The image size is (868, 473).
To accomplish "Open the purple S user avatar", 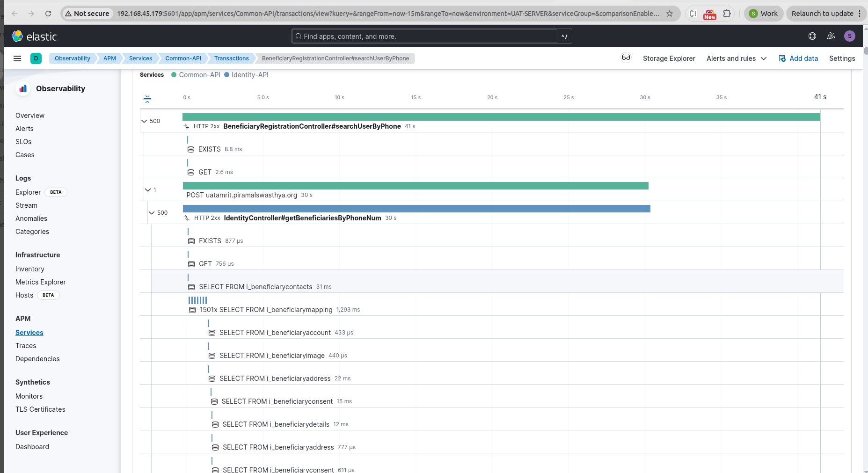I will point(850,36).
